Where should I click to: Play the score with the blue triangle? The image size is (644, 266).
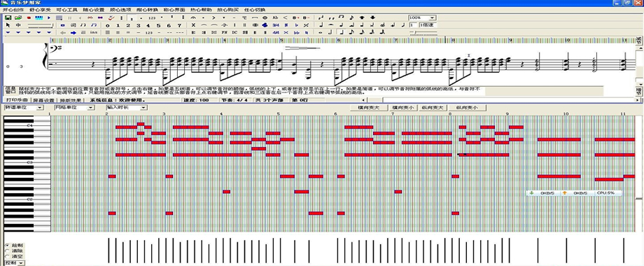pyautogui.click(x=49, y=17)
